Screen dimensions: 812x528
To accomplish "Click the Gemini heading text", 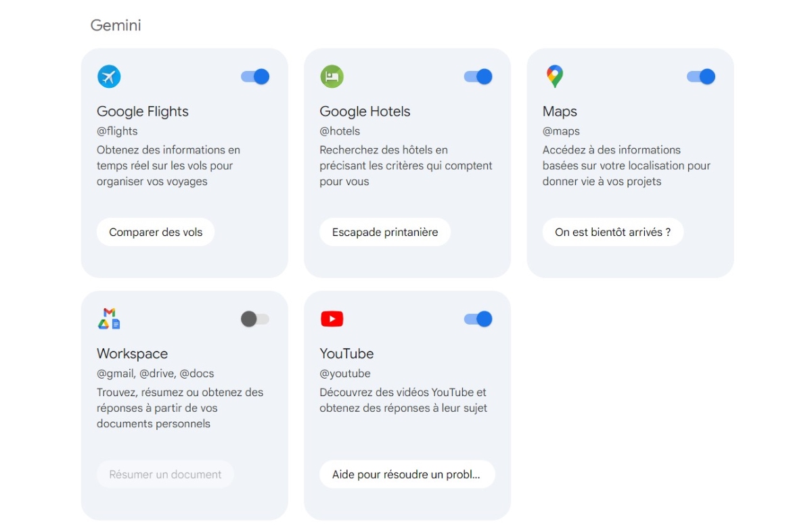I will coord(116,26).
